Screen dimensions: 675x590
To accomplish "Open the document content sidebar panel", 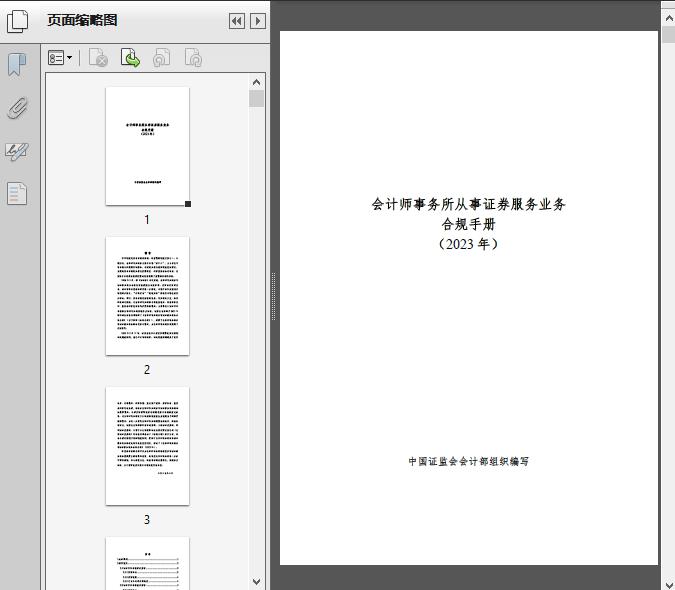I will coord(17,194).
